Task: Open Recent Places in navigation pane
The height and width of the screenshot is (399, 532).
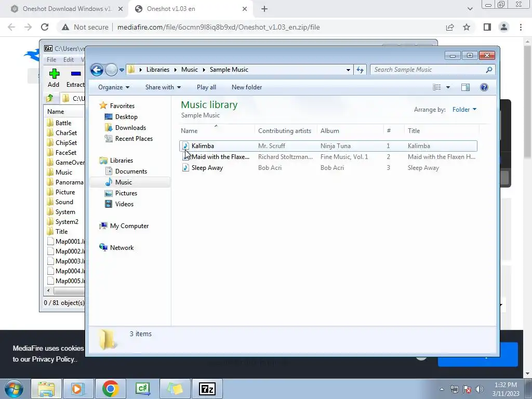Action: pyautogui.click(x=134, y=138)
